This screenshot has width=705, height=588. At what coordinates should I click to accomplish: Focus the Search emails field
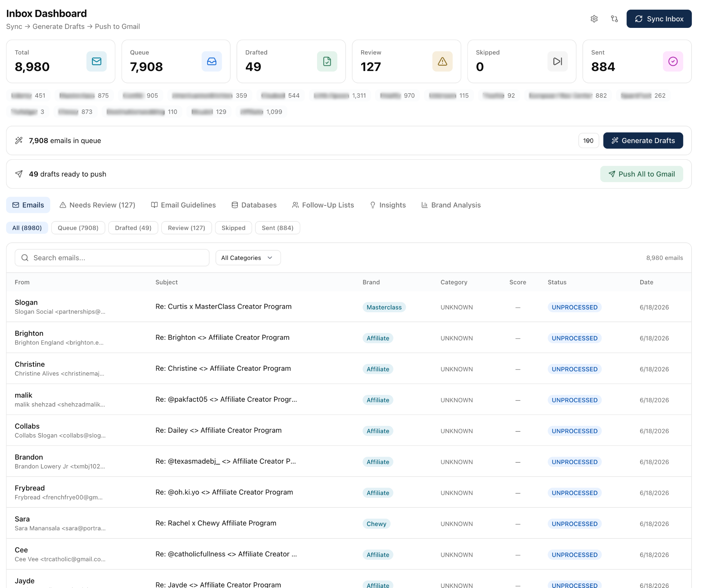(112, 258)
